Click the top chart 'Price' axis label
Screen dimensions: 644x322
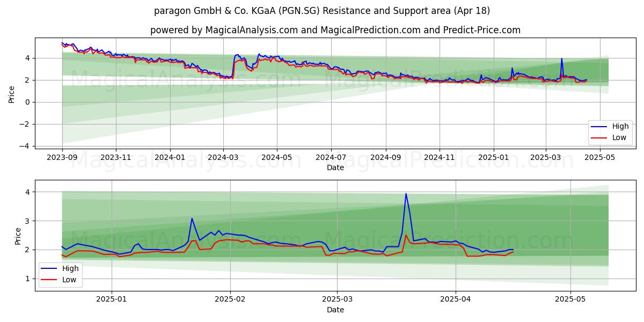pyautogui.click(x=12, y=94)
